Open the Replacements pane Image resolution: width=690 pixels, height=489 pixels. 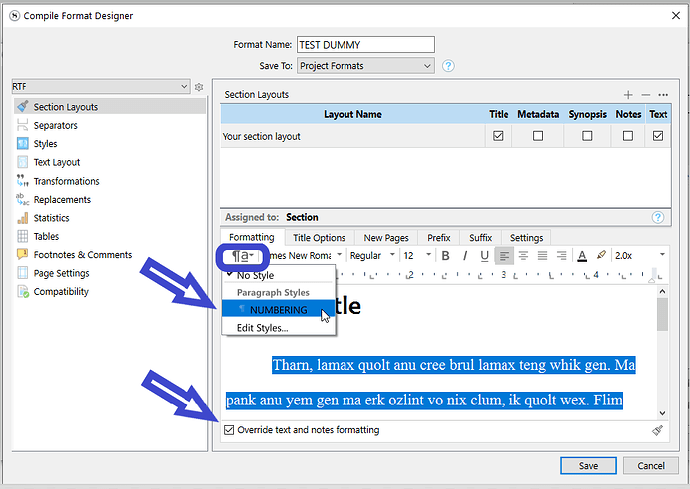(x=110, y=199)
